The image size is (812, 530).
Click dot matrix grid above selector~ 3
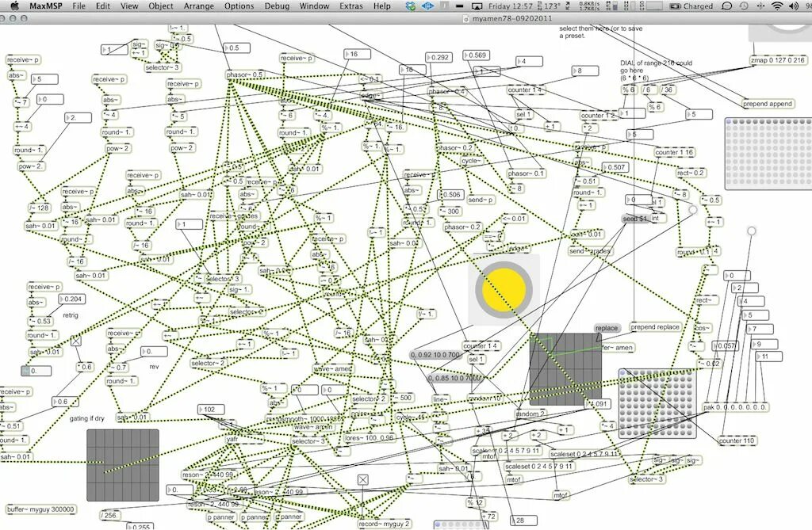(657, 403)
